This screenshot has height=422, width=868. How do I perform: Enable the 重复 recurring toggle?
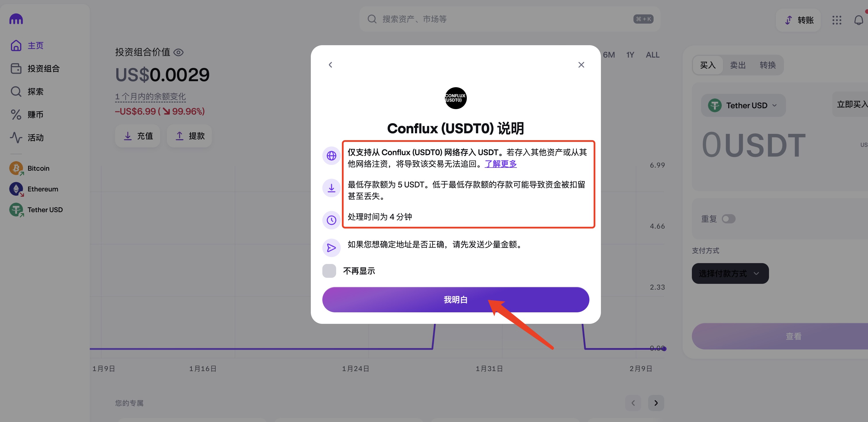[728, 219]
